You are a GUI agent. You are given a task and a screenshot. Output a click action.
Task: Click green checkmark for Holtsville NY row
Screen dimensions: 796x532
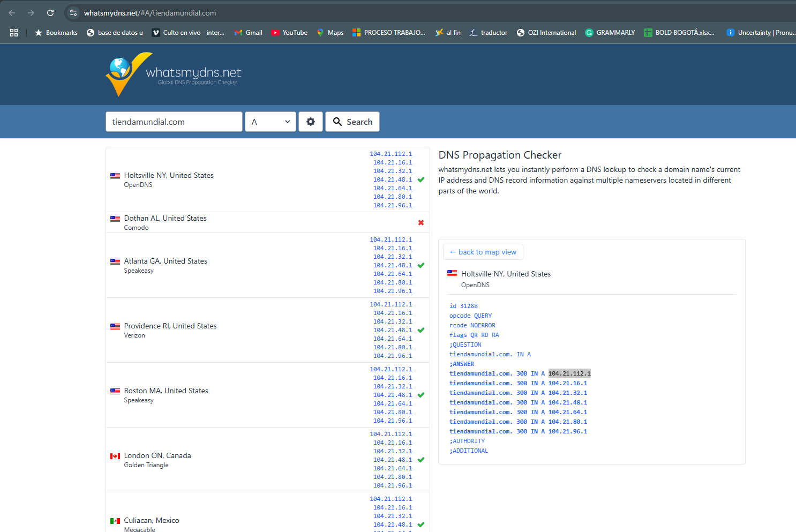(x=421, y=179)
